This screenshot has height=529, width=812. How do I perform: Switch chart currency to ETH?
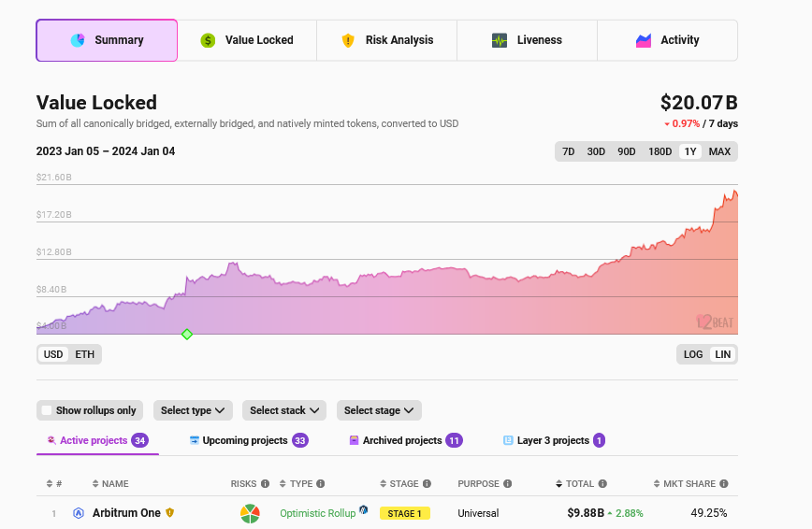[x=85, y=354]
